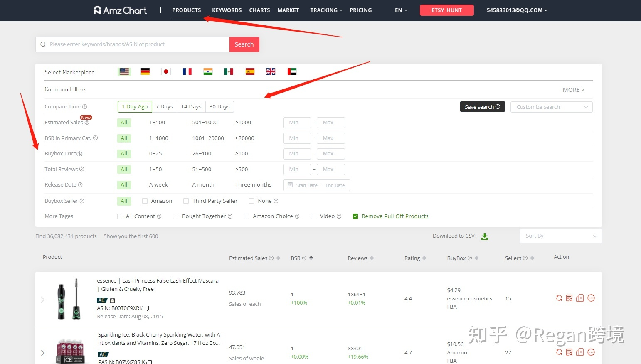Click the product keyword search field
The width and height of the screenshot is (641, 364).
133,44
